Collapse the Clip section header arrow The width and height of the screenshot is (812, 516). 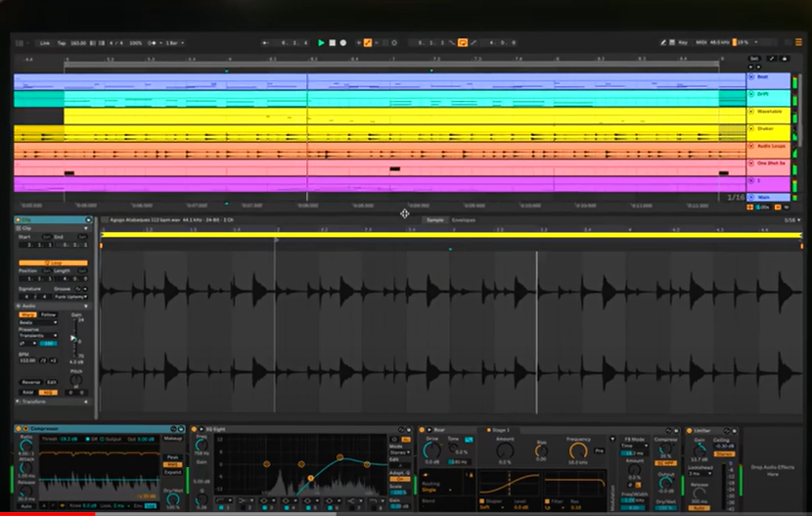pos(86,228)
